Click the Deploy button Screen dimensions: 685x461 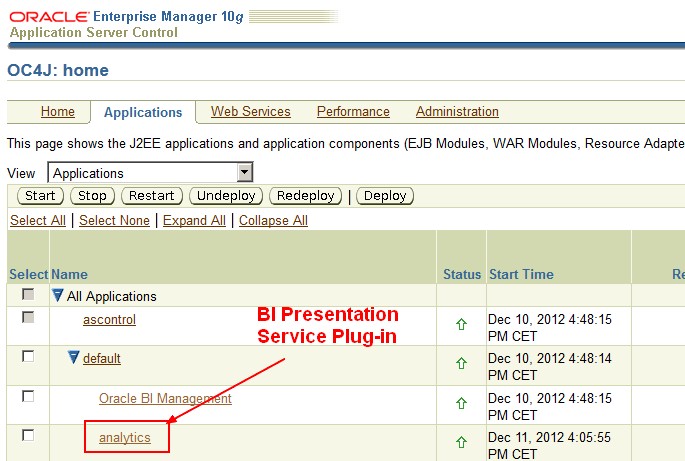click(385, 196)
